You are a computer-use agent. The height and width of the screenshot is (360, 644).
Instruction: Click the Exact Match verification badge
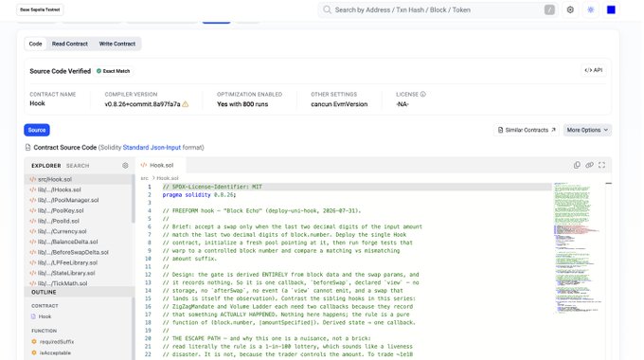point(113,71)
